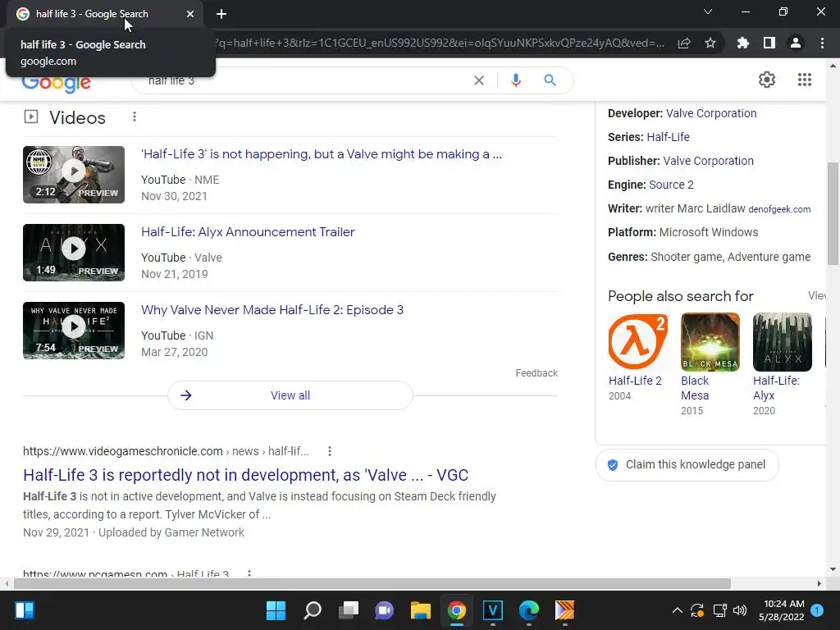Open Task View in taskbar
The image size is (840, 630).
coord(348,610)
